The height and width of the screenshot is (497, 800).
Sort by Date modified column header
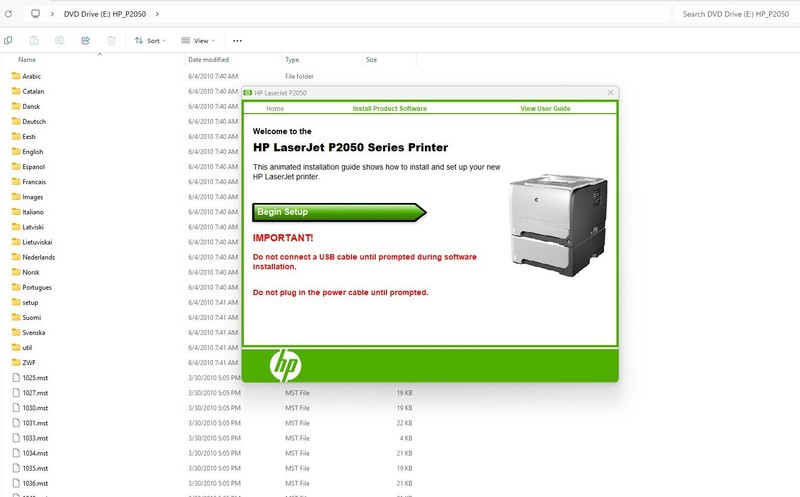pyautogui.click(x=209, y=60)
